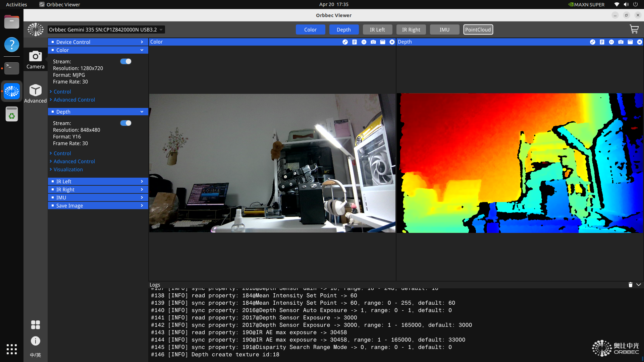This screenshot has width=644, height=362.
Task: Expand the Device Control section
Action: 98,42
